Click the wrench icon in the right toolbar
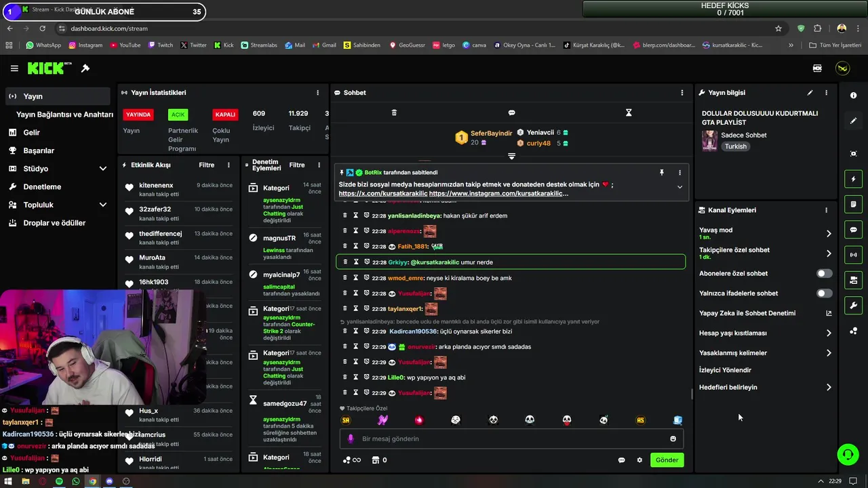868x488 pixels. tap(853, 306)
